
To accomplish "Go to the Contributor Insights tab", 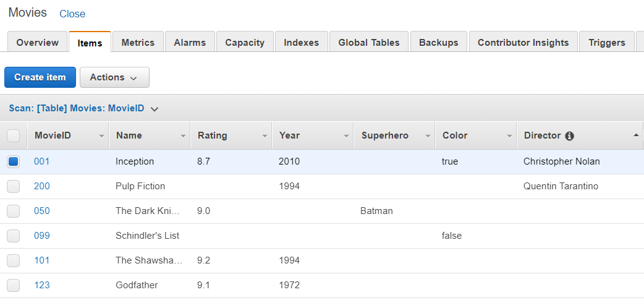I will point(523,43).
